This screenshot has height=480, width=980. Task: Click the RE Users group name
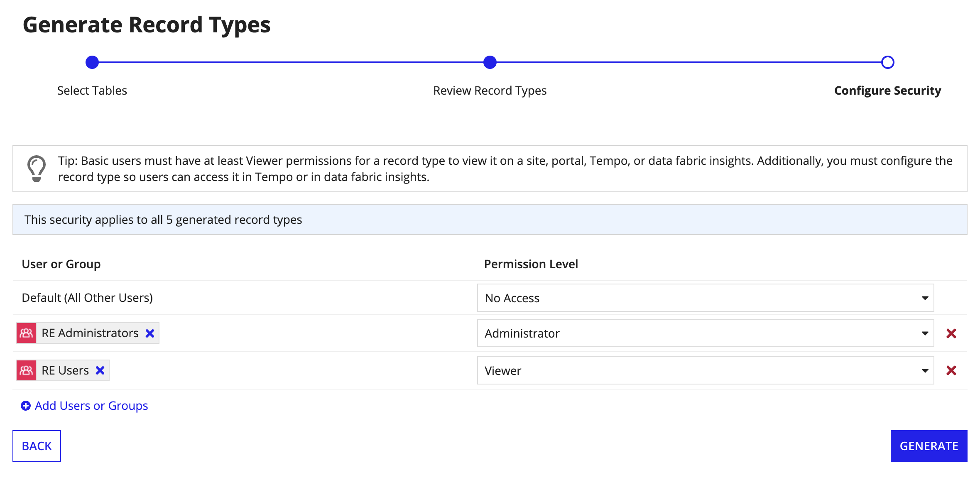point(65,370)
